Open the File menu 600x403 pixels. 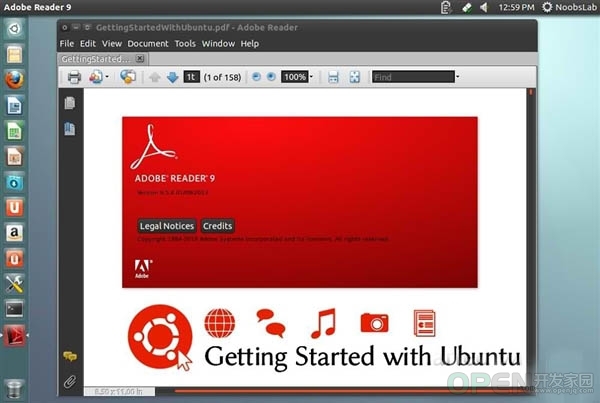point(67,44)
